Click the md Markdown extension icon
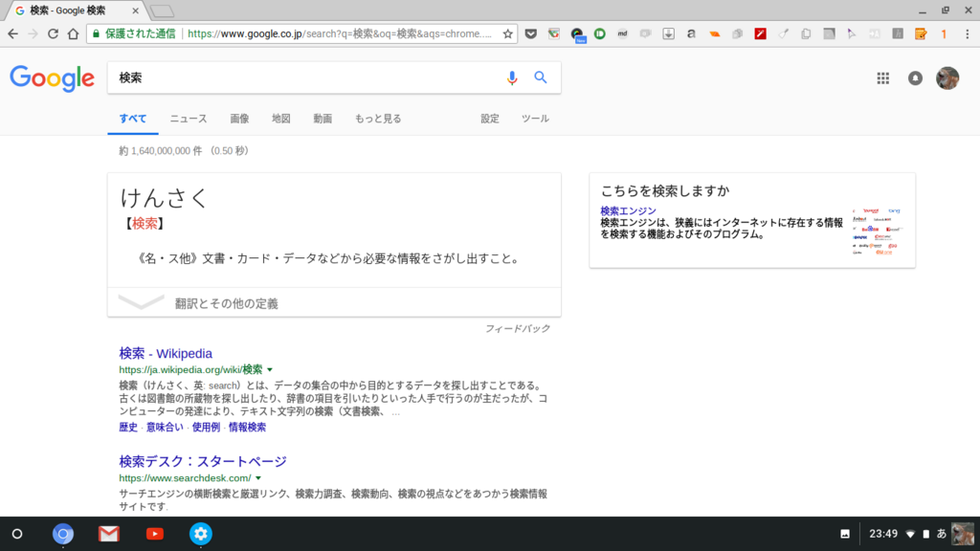The image size is (980, 551). (622, 32)
